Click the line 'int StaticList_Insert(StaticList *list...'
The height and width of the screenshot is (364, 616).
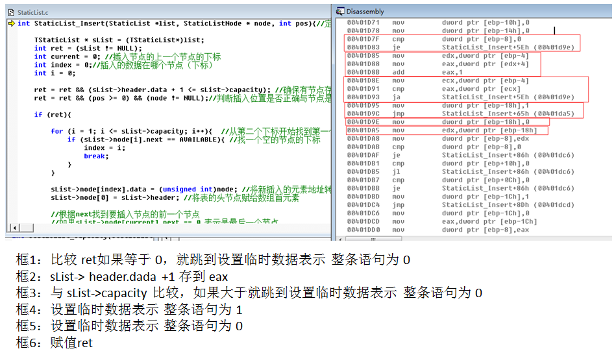click(175, 23)
